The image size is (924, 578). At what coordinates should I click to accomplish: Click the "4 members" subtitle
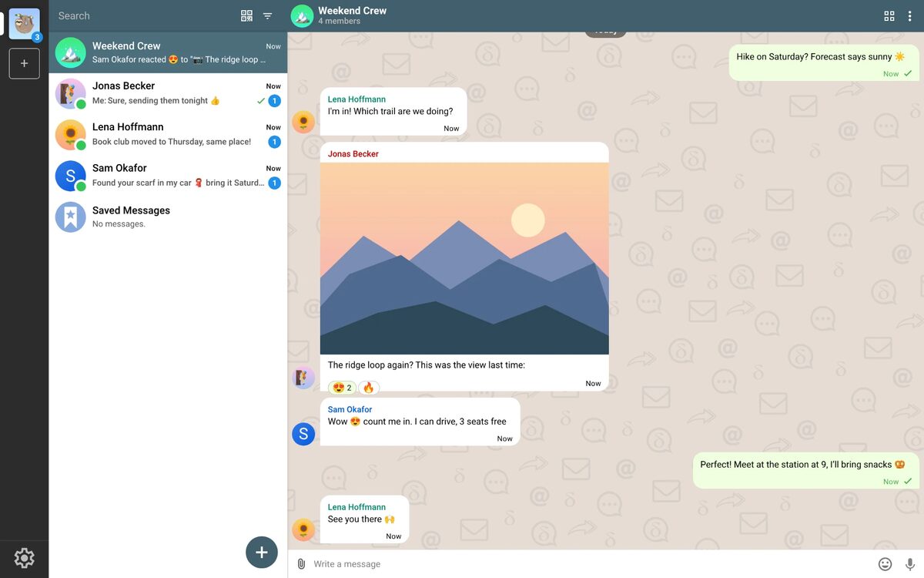tap(339, 22)
